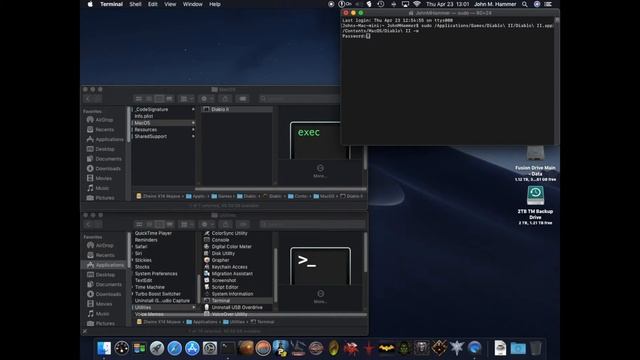Click Games folder in upper Finder path bar
640x360 pixels.
[x=222, y=196]
